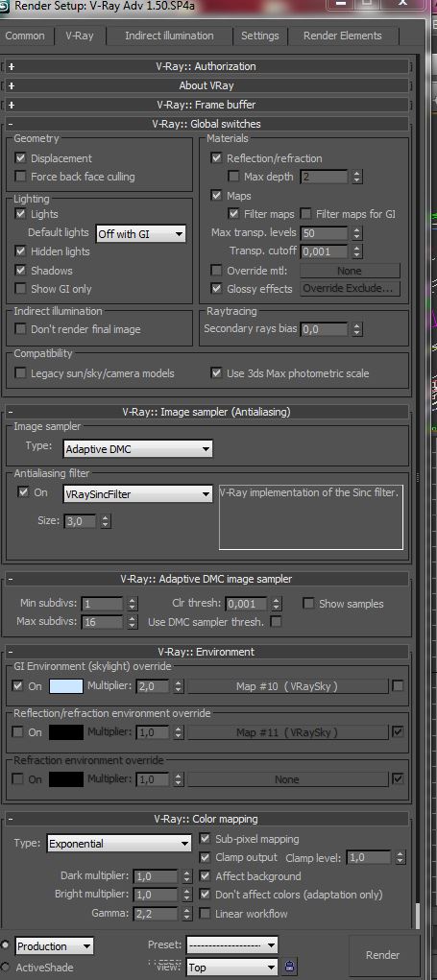This screenshot has width=437, height=980.
Task: Enable the Max depth checkbox
Action: click(233, 177)
